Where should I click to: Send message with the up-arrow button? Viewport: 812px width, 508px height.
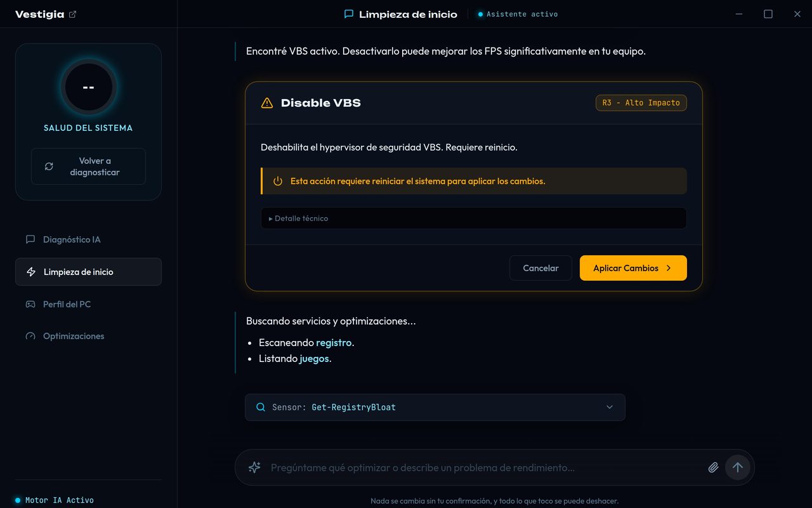click(x=737, y=467)
